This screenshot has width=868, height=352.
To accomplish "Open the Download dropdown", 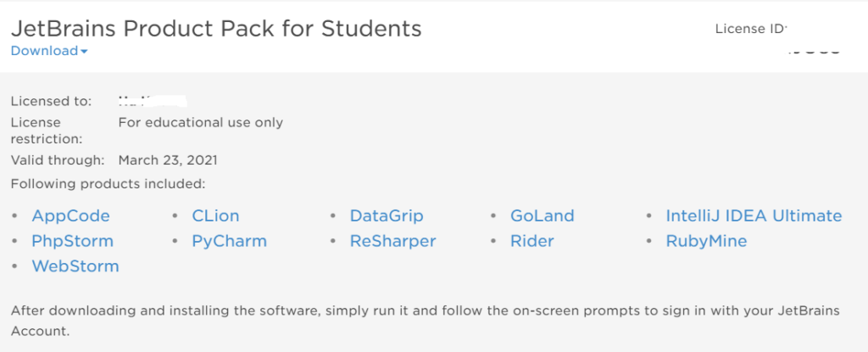I will [44, 51].
